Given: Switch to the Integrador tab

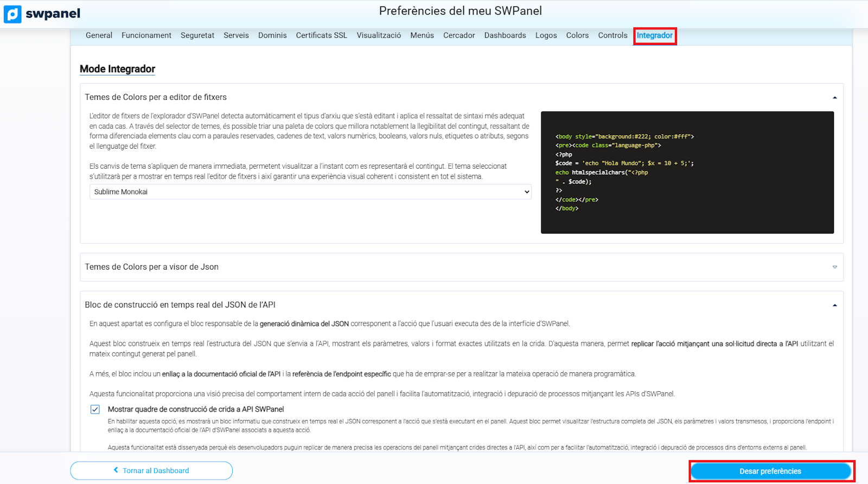Looking at the screenshot, I should click(654, 36).
